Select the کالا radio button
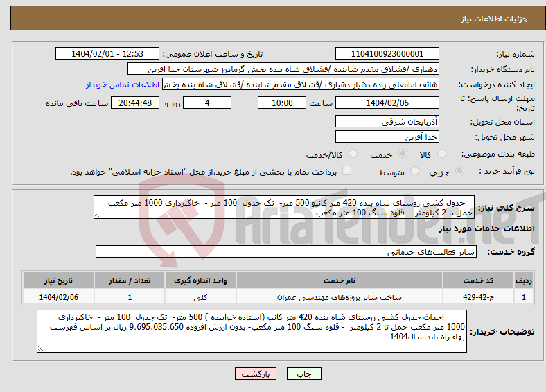The height and width of the screenshot is (392, 546). [441, 154]
